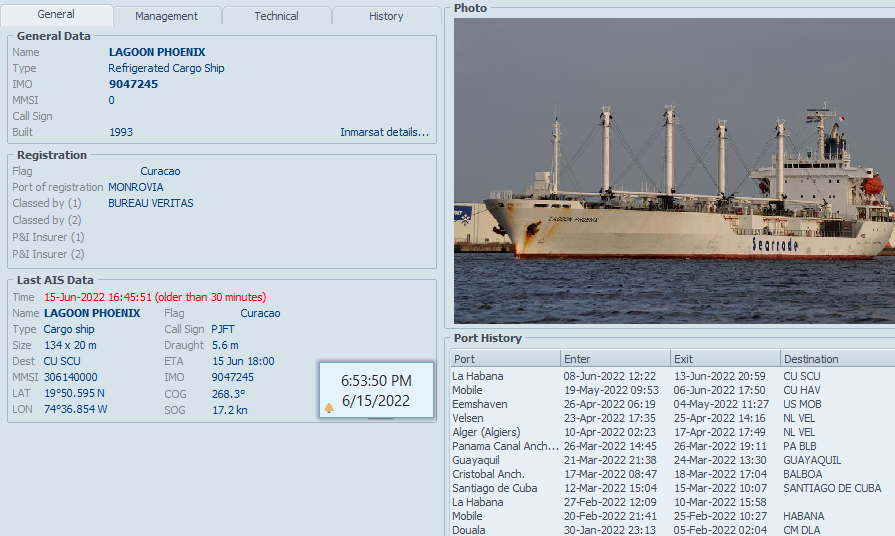Select the Mobile row entered 20-Feb-2022
Image resolution: width=895 pixels, height=536 pixels.
pyautogui.click(x=672, y=516)
